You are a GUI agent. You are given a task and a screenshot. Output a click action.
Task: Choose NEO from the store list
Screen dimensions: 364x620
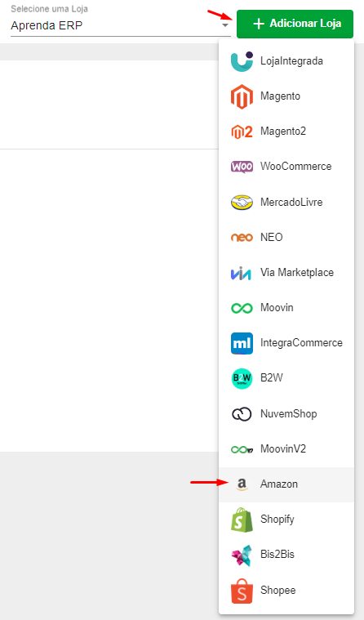pyautogui.click(x=286, y=238)
